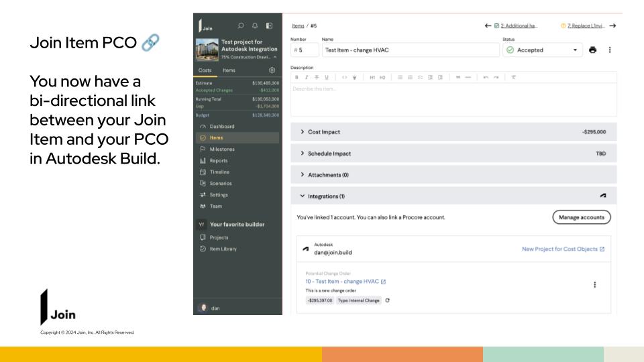
Task: Open New Project for Cost Objects link
Action: coord(563,249)
